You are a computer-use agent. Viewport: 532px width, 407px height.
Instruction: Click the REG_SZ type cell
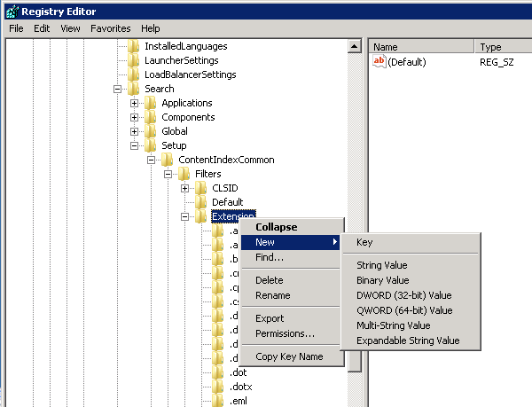[x=497, y=62]
